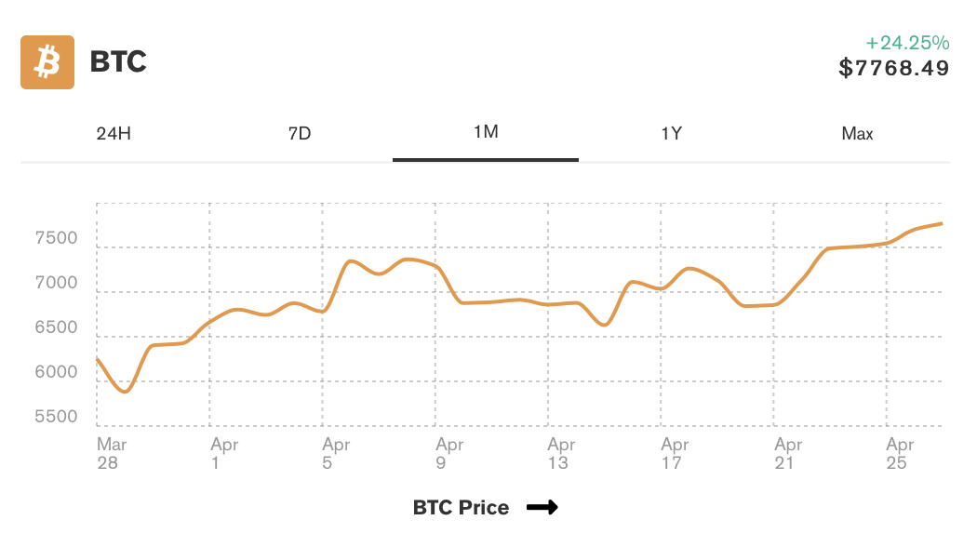Pick the Apr 13 axis marker
This screenshot has width=977, height=560.
click(x=561, y=453)
